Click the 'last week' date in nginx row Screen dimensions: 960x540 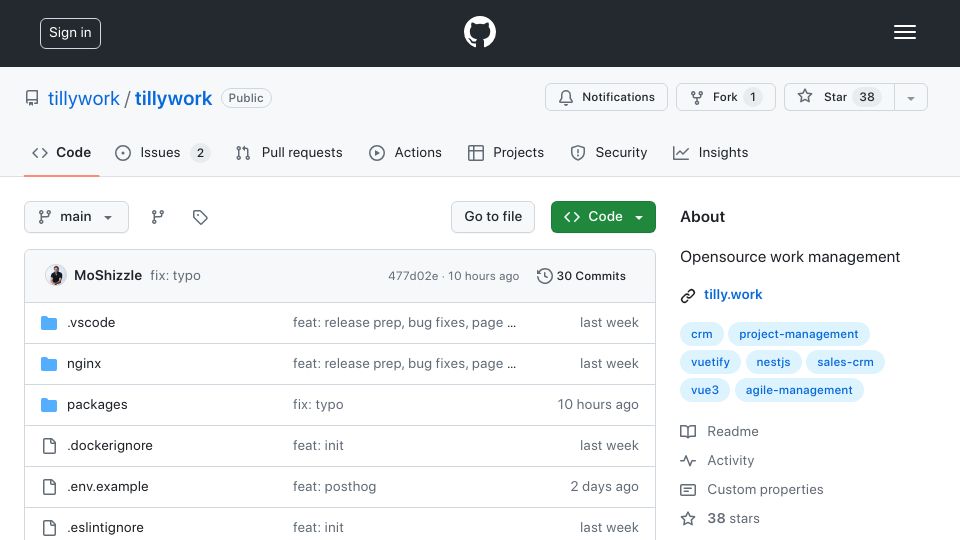[x=609, y=364]
